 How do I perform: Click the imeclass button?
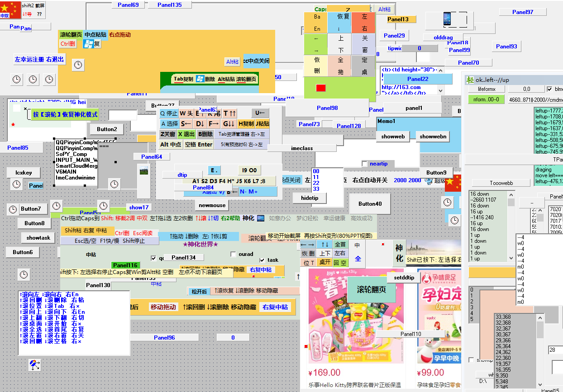(x=302, y=148)
